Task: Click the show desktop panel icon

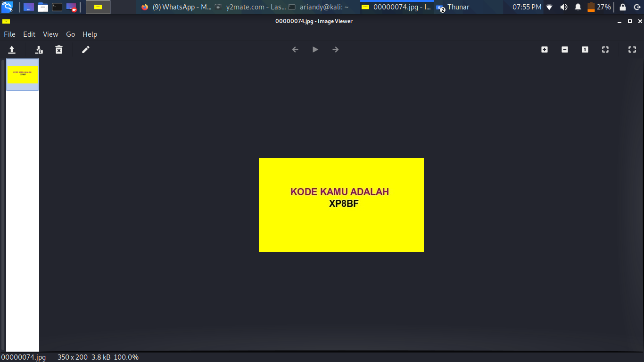Action: point(29,7)
